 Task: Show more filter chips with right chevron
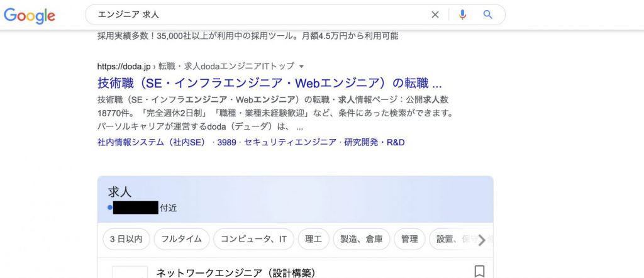(x=482, y=240)
